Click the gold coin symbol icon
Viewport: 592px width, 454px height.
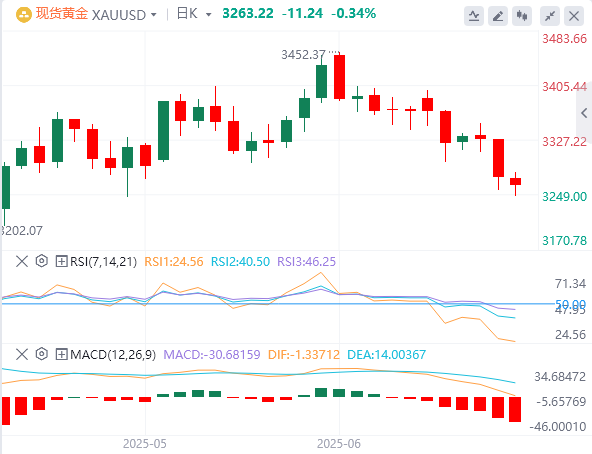coord(23,15)
